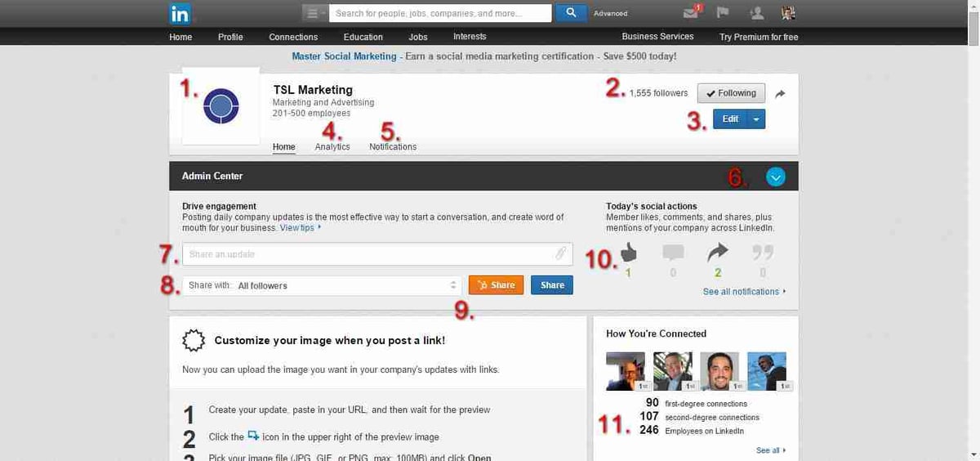Click the third connection photo thumbnail
This screenshot has width=980, height=461.
(719, 371)
